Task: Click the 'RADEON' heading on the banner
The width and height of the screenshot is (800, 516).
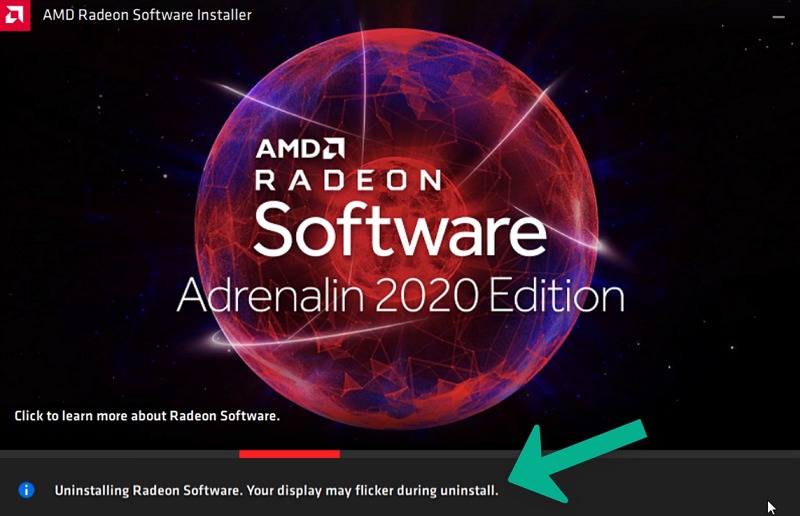Action: click(348, 181)
